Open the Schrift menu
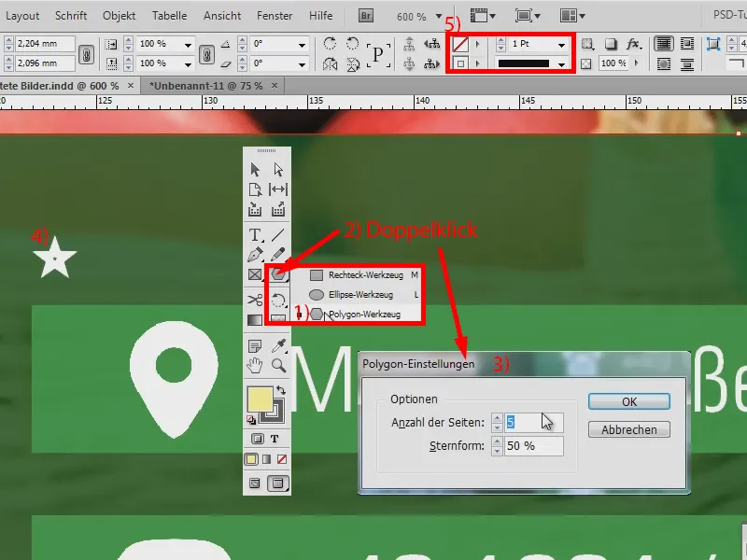The height and width of the screenshot is (560, 747). [71, 16]
